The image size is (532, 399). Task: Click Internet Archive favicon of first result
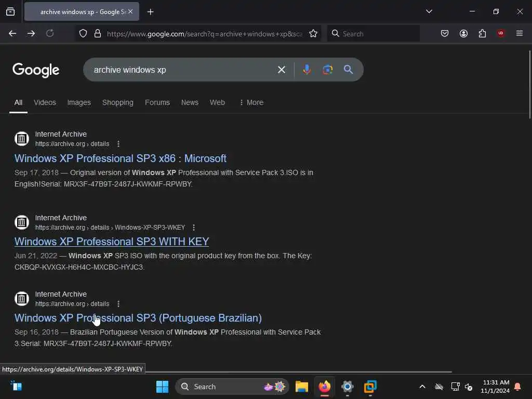(x=22, y=138)
